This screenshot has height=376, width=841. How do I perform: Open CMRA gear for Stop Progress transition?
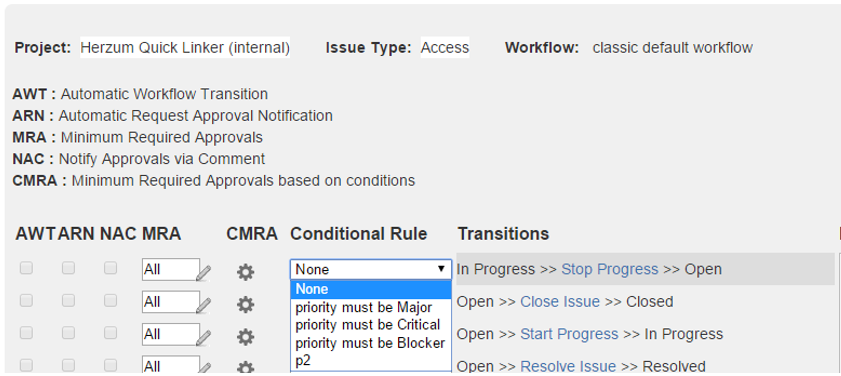[x=245, y=272]
